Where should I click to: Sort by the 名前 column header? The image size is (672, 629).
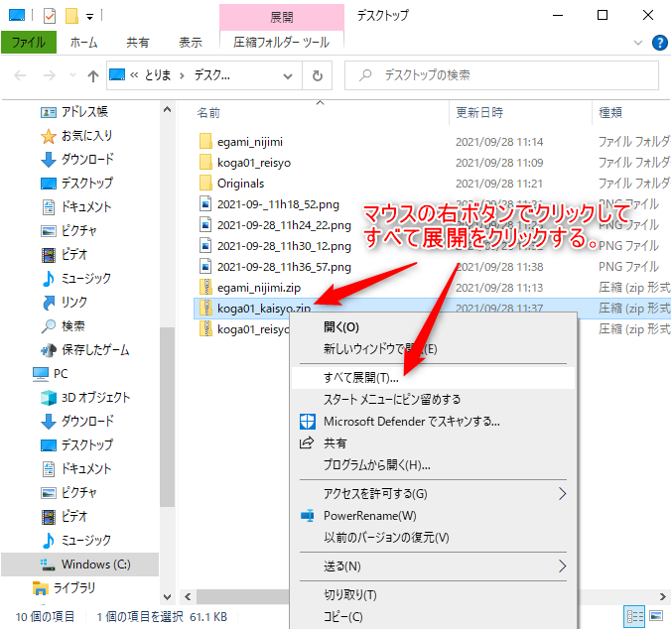[208, 113]
